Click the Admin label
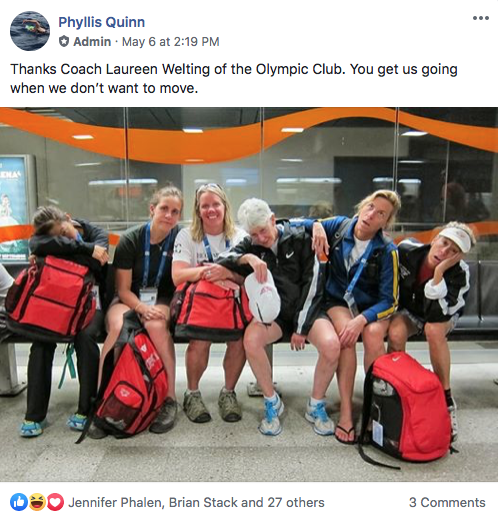 pyautogui.click(x=92, y=42)
